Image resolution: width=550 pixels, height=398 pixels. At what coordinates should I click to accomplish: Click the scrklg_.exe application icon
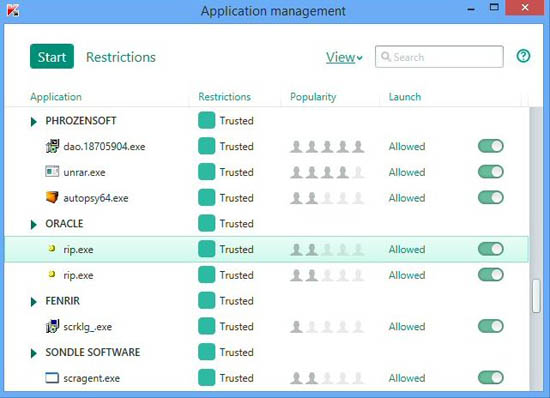52,326
